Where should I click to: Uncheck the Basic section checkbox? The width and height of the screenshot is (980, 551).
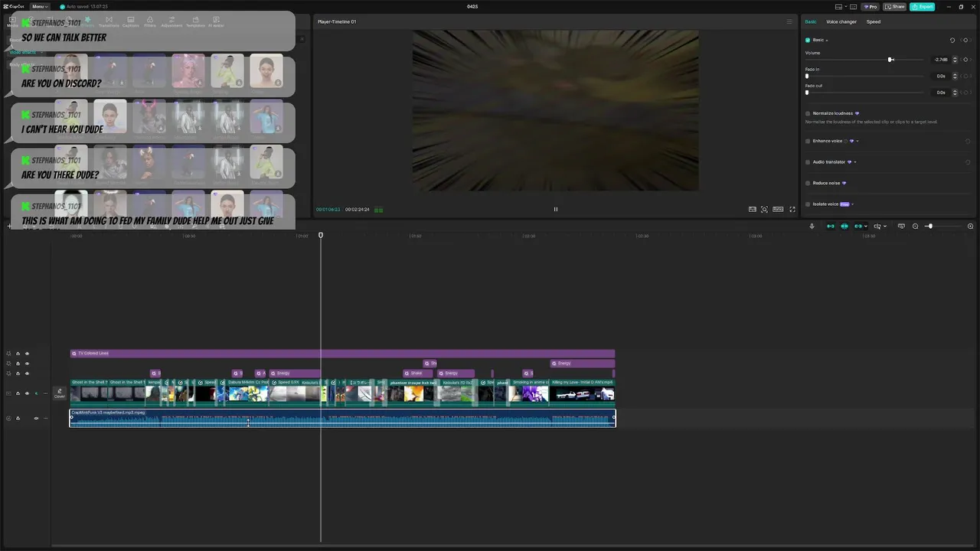click(x=808, y=40)
